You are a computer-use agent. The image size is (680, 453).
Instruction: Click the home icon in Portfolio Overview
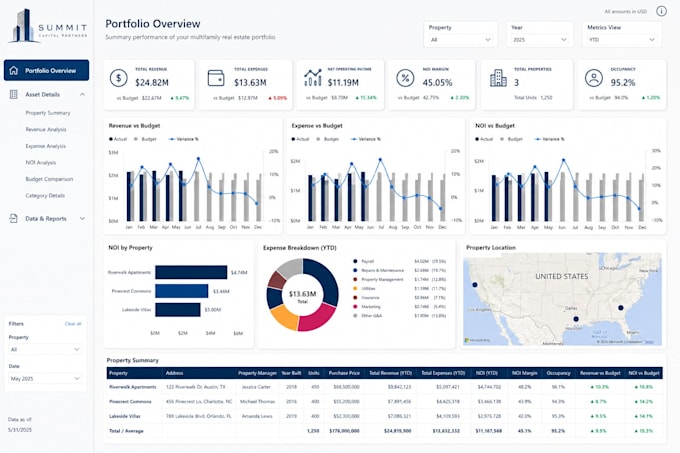pos(14,70)
